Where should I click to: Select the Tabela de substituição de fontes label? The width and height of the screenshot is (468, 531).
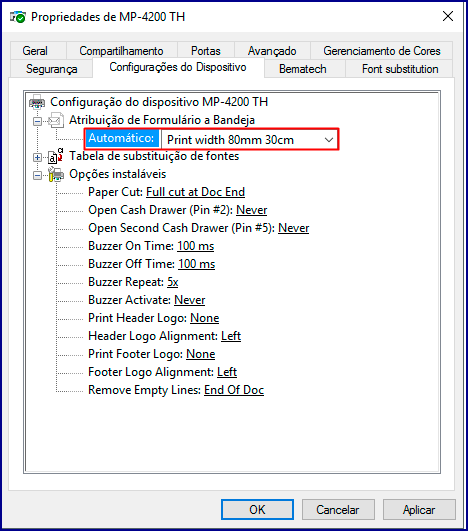(154, 156)
